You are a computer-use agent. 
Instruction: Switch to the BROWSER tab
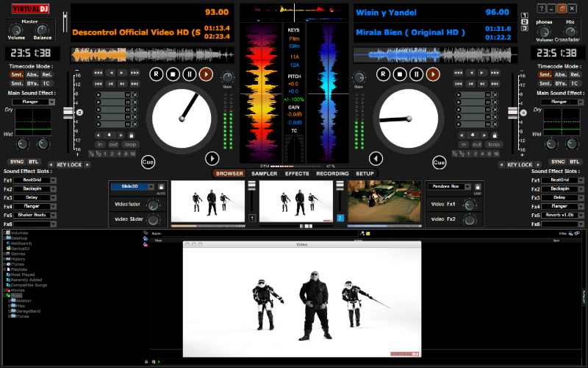(229, 174)
